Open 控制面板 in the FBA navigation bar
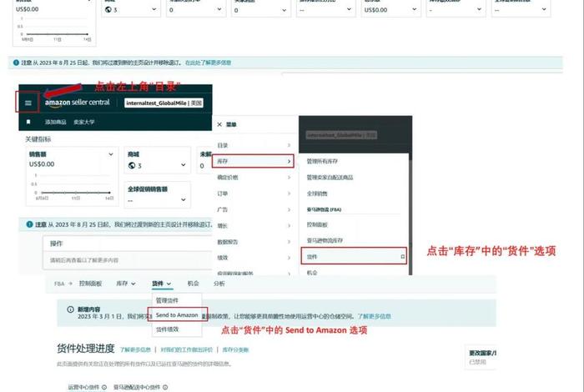584x392 pixels. [90, 284]
